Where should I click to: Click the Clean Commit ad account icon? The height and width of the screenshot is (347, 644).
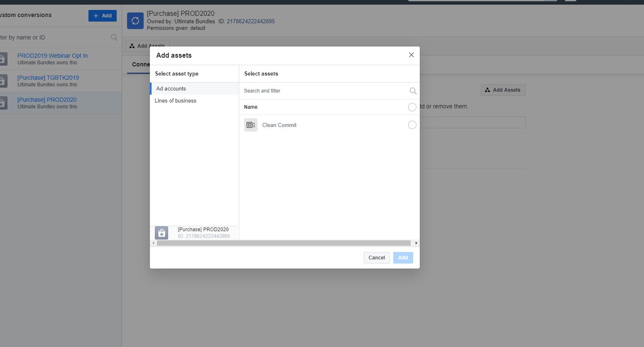[x=251, y=125]
